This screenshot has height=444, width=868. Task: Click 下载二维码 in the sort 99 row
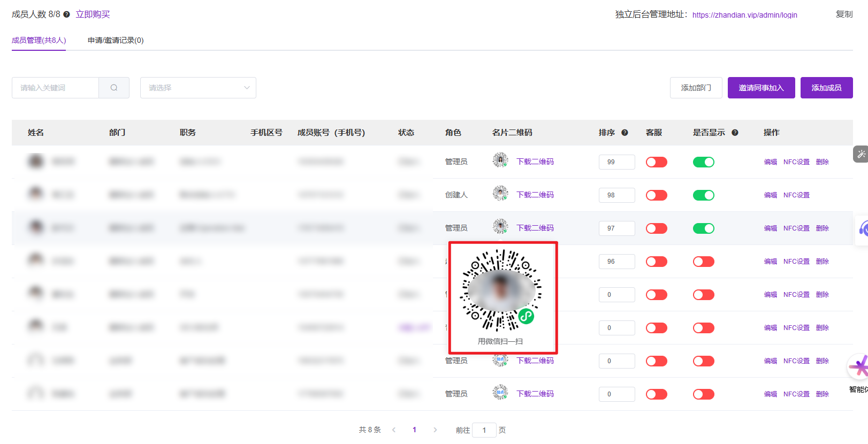[x=535, y=162]
